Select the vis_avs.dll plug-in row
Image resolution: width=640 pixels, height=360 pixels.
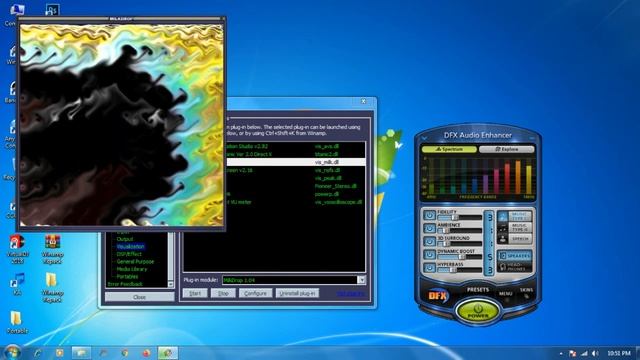click(296, 146)
